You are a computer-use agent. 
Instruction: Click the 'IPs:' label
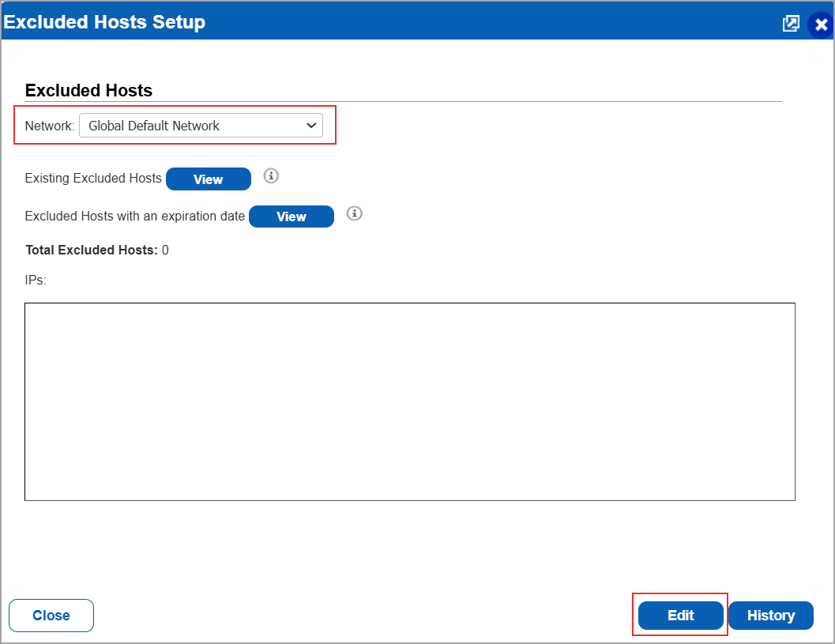(x=36, y=281)
